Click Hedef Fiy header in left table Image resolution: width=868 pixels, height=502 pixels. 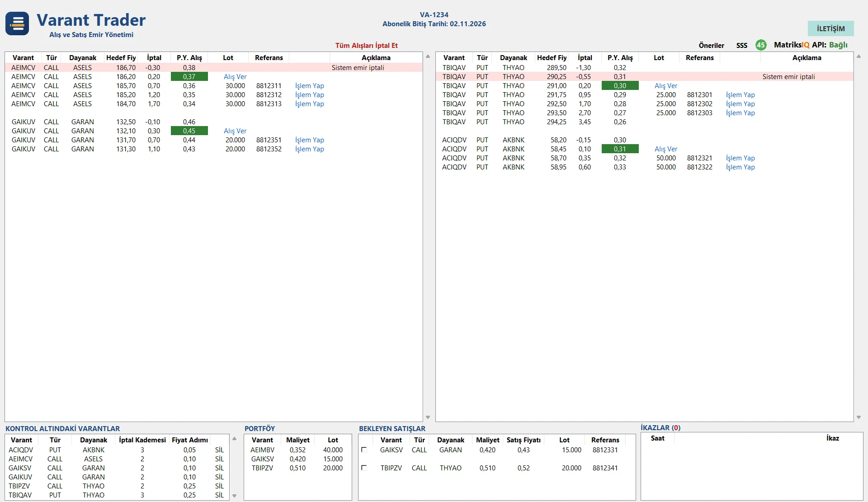click(x=121, y=57)
